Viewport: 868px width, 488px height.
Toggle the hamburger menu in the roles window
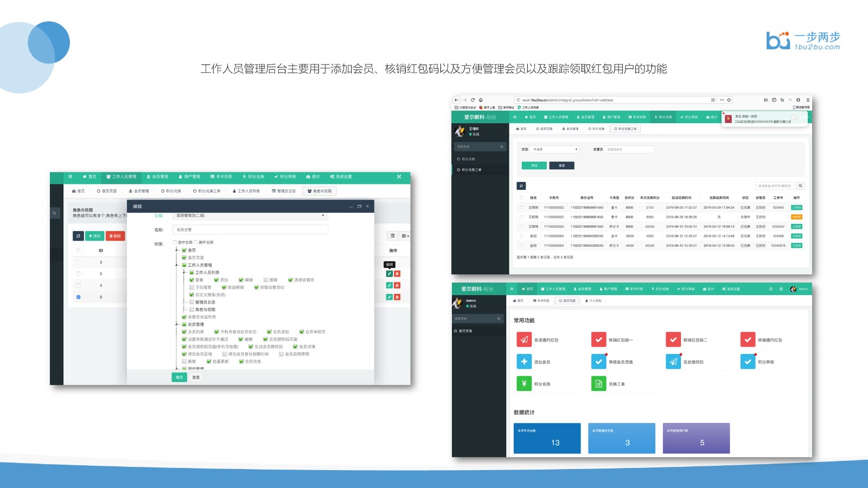70,177
